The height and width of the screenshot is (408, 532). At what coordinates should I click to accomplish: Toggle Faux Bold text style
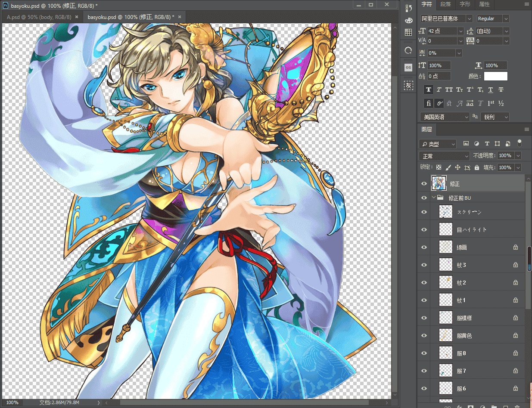point(429,90)
